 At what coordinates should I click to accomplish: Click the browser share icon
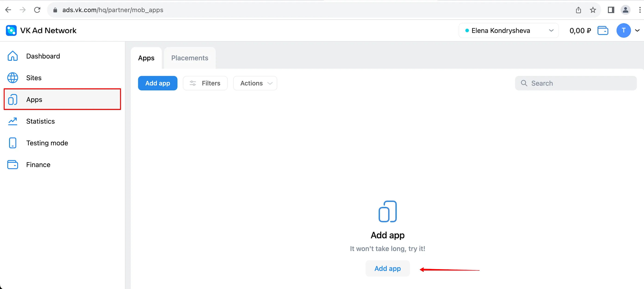point(578,10)
